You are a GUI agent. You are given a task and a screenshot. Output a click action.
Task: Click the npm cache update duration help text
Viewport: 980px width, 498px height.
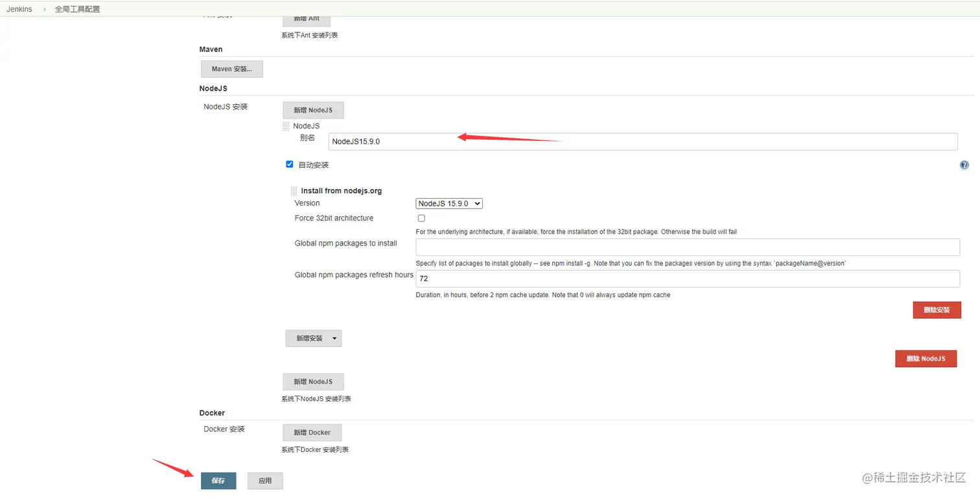coord(543,295)
